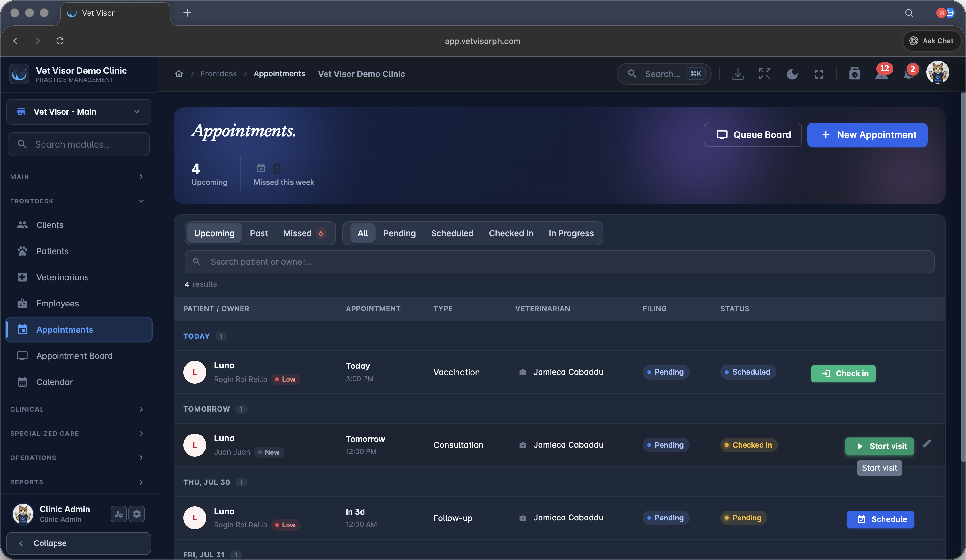966x560 pixels.
Task: Click Luna's avatar in the Today row
Action: point(195,372)
